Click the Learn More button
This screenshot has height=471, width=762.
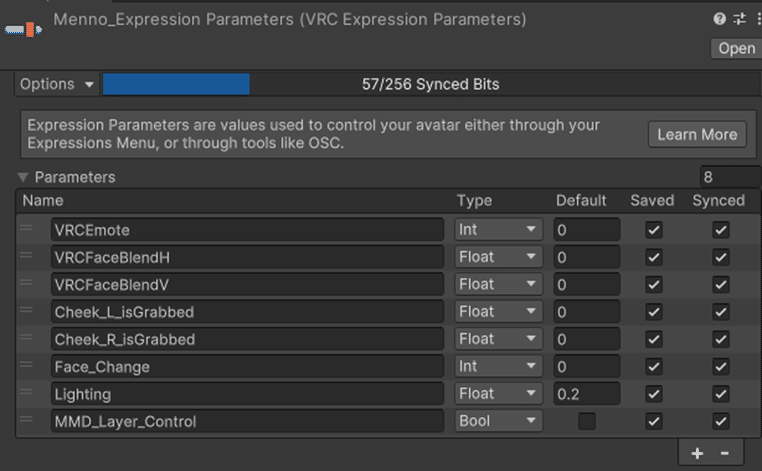tap(697, 134)
